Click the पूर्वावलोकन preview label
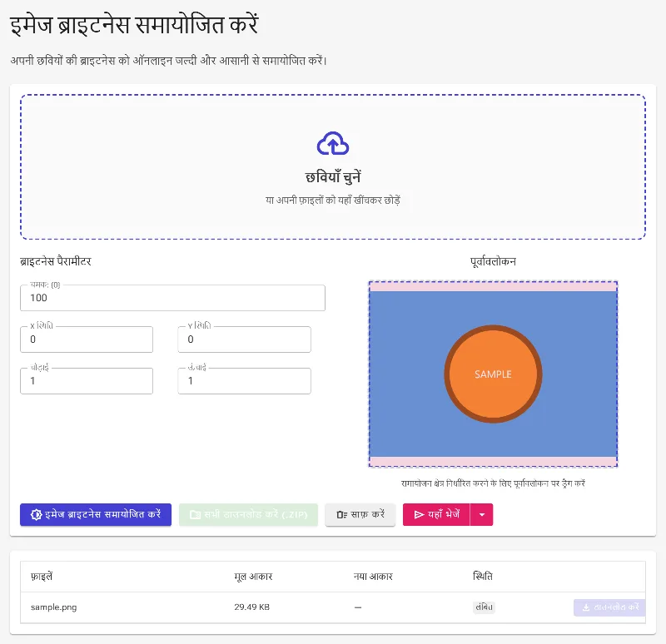Viewport: 666px width, 644px height. pos(493,261)
